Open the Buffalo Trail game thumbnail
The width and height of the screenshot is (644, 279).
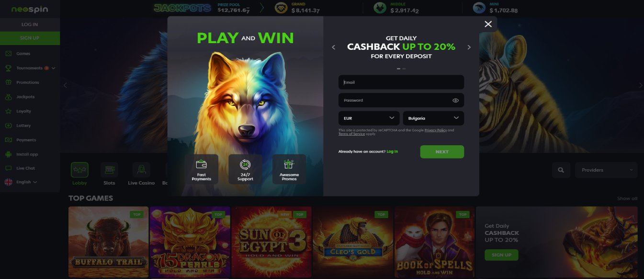click(x=108, y=242)
